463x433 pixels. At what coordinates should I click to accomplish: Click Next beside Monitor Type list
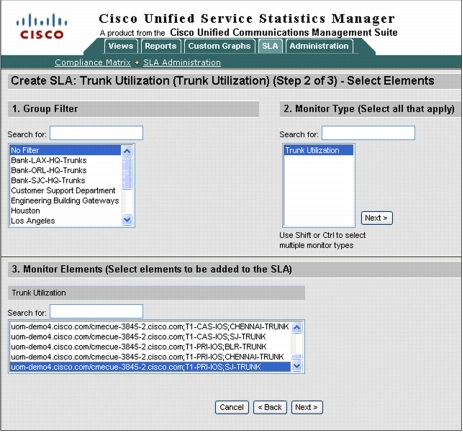point(377,218)
